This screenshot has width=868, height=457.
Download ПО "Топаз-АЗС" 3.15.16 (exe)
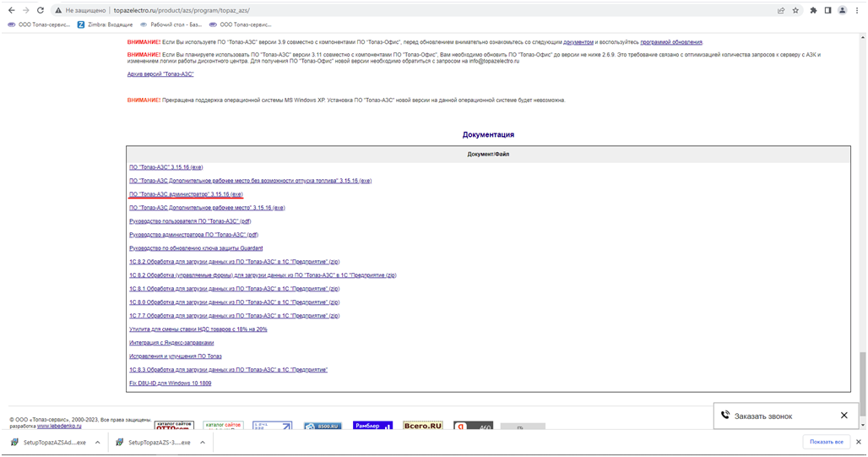coord(166,167)
